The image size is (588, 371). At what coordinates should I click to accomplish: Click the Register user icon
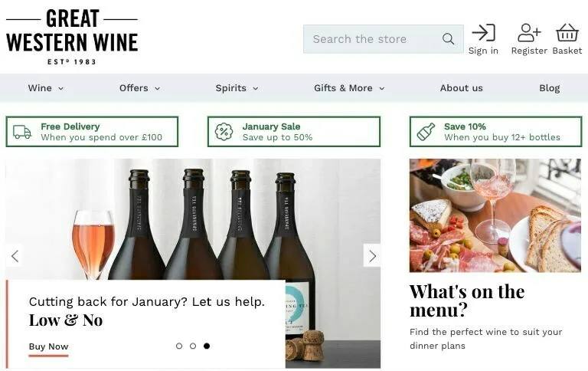(x=529, y=33)
